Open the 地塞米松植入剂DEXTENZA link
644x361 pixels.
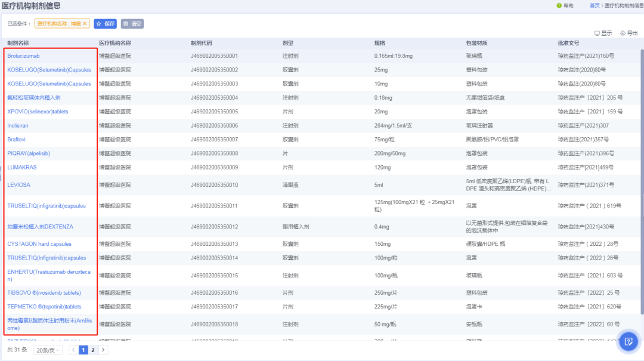[41, 227]
